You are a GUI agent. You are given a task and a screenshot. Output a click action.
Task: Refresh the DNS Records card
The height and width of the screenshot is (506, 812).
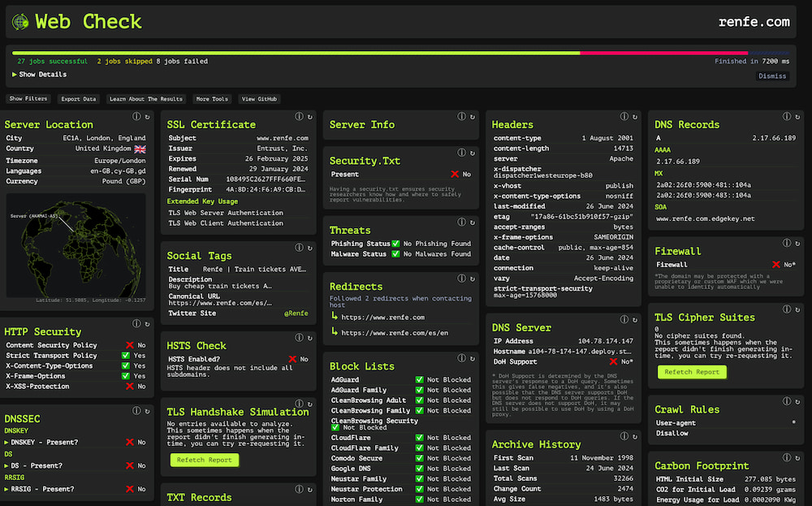[798, 117]
